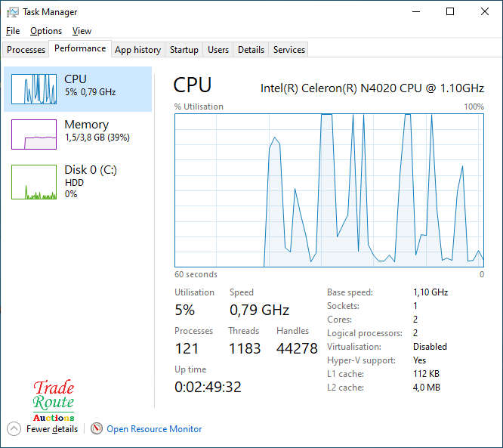Open the File menu
The image size is (503, 448).
pyautogui.click(x=13, y=31)
